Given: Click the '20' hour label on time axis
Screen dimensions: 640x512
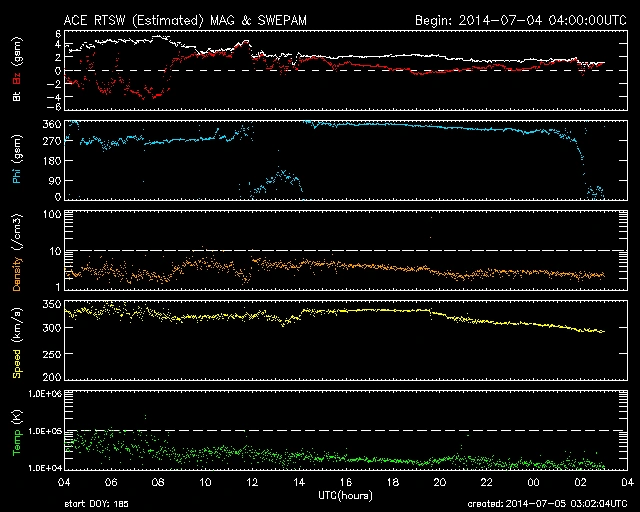Looking at the screenshot, I should click(x=440, y=482).
